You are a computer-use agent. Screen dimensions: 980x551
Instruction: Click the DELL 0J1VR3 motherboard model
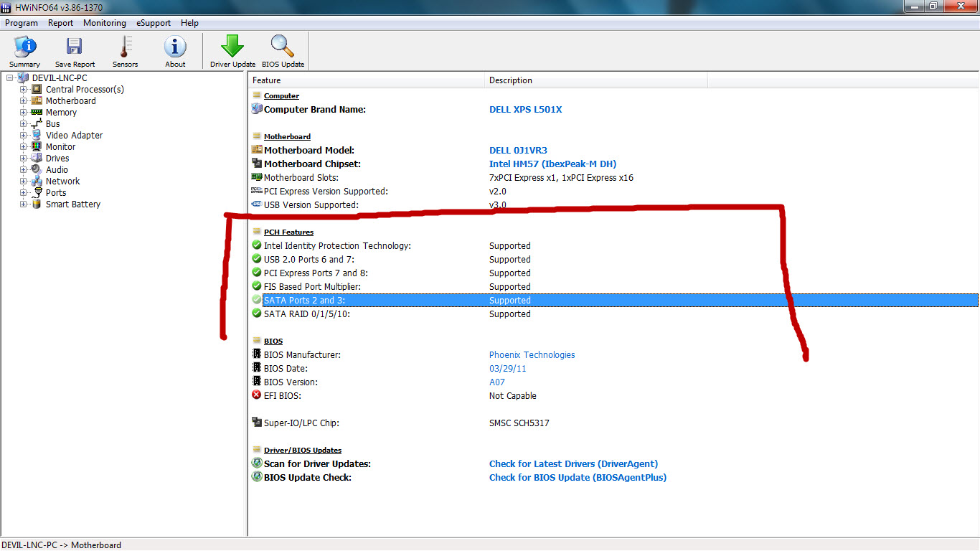point(518,151)
